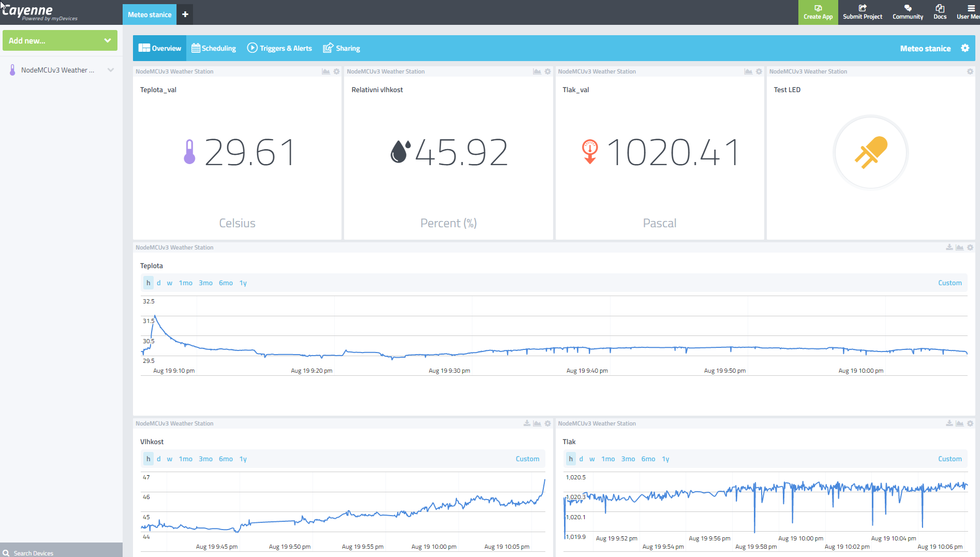Open settings gear for Meteo stanice project
This screenshot has height=557, width=980.
[x=965, y=48]
